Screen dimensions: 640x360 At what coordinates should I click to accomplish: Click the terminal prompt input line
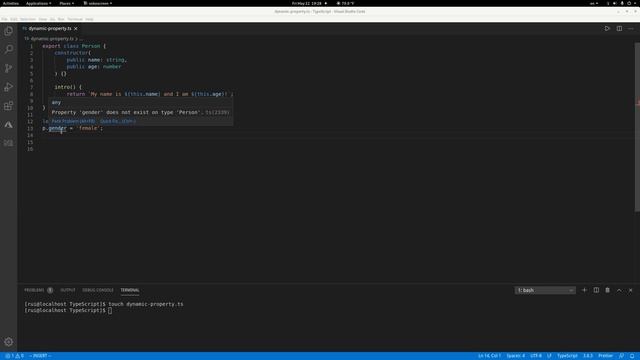[x=68, y=311]
